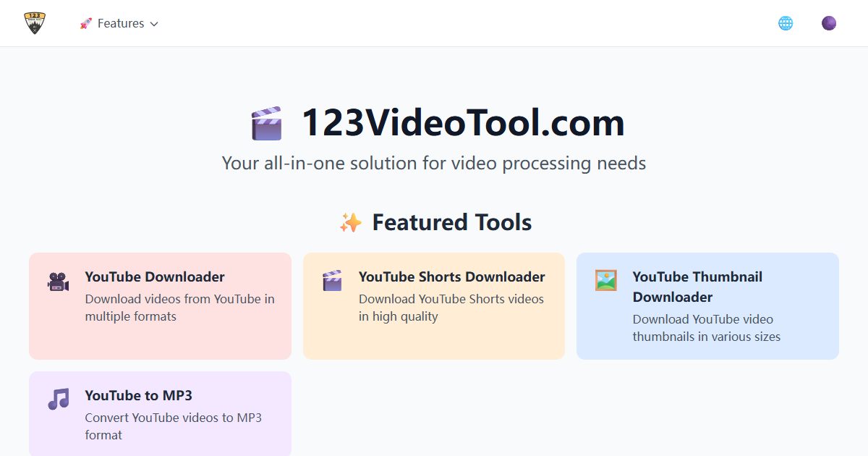This screenshot has height=456, width=868.
Task: Open the language globe selector
Action: click(786, 23)
